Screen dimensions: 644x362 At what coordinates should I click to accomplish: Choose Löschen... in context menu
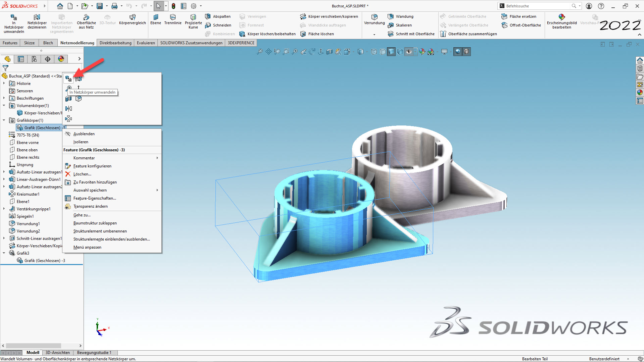(x=112, y=174)
